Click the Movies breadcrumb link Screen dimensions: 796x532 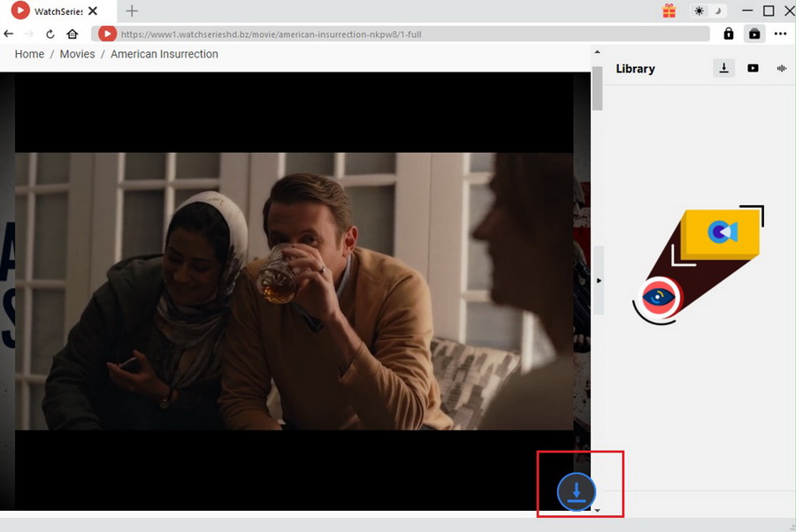[77, 54]
